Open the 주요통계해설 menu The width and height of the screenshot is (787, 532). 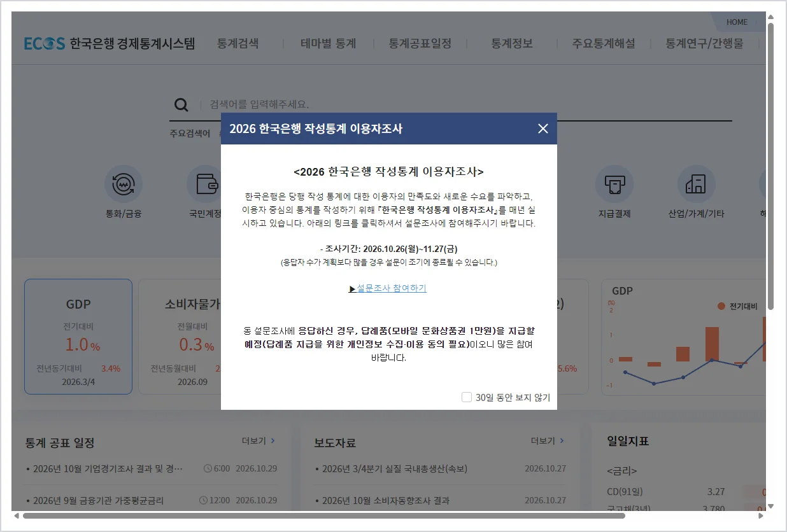point(604,43)
